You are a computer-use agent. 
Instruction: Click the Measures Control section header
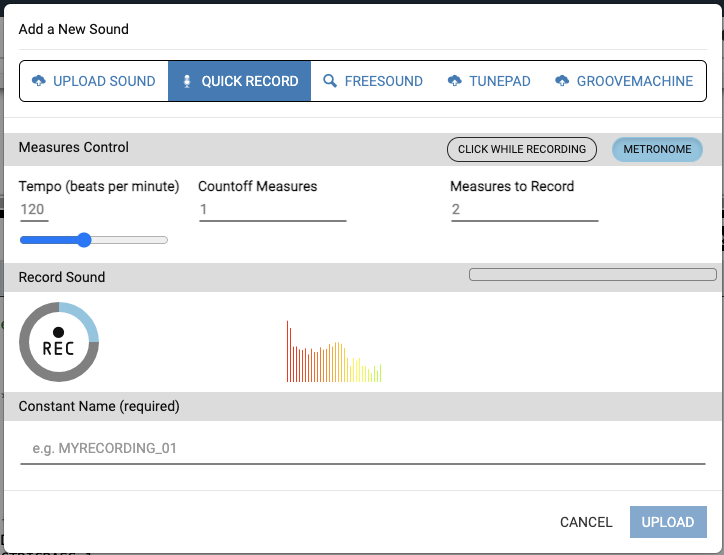pyautogui.click(x=74, y=148)
